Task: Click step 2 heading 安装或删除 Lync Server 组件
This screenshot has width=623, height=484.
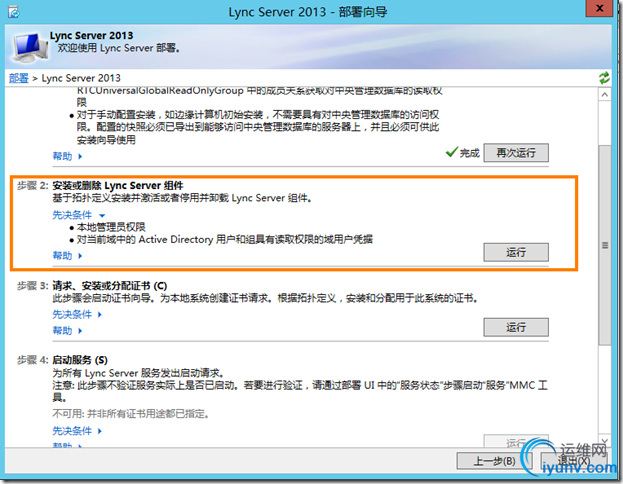Action: click(118, 186)
